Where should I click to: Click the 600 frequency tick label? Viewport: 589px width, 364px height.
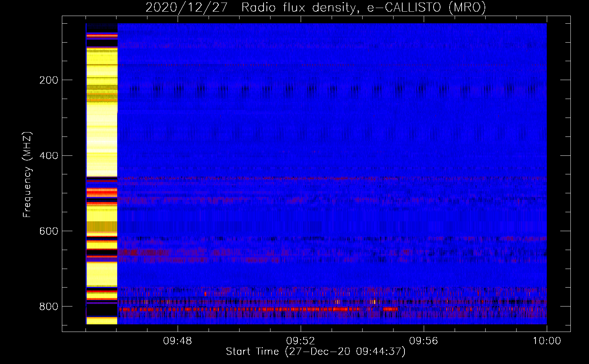[49, 232]
